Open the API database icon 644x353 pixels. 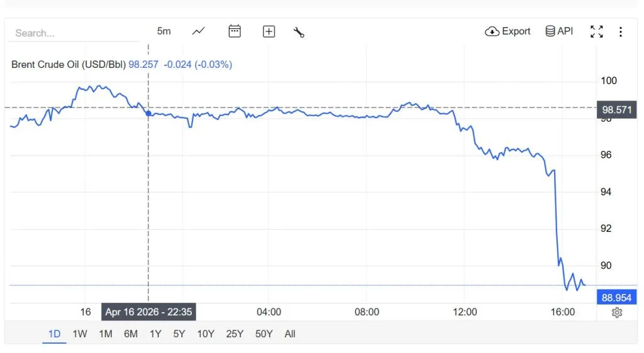[x=559, y=31]
